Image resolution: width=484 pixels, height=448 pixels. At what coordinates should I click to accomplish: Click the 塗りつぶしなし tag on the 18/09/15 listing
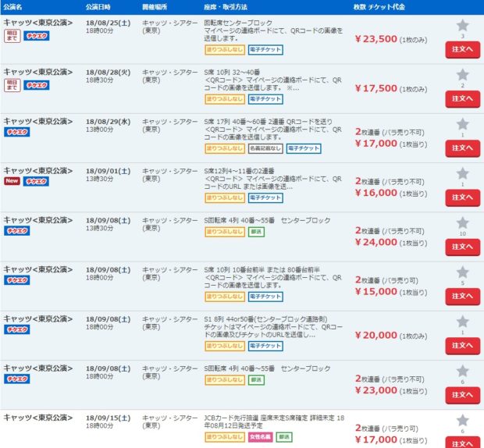point(225,437)
